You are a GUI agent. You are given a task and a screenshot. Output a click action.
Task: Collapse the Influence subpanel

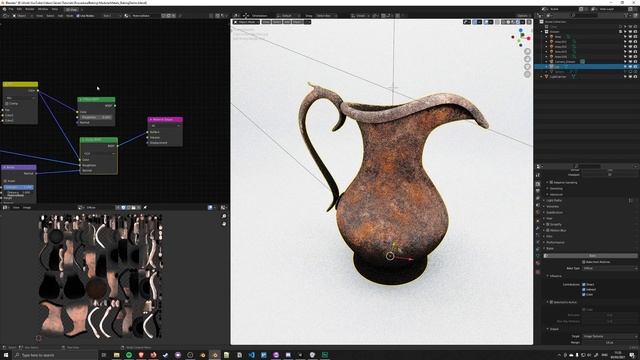(x=555, y=276)
